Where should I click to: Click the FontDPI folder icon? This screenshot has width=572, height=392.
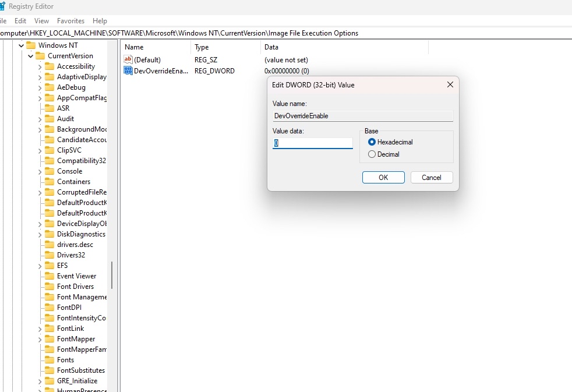50,308
